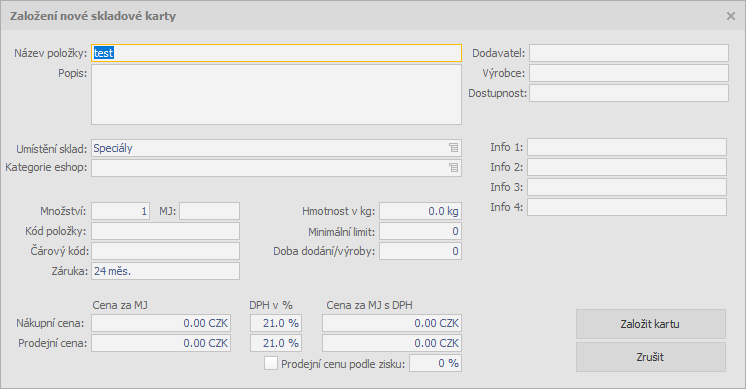
Task: Expand the Kategorie eshop dropdown field
Action: click(x=276, y=168)
